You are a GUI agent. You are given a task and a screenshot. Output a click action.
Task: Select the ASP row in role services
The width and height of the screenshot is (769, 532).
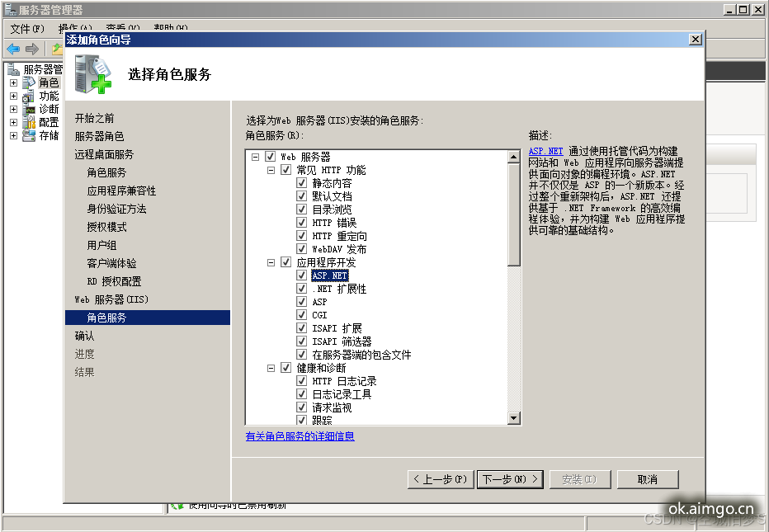point(320,302)
